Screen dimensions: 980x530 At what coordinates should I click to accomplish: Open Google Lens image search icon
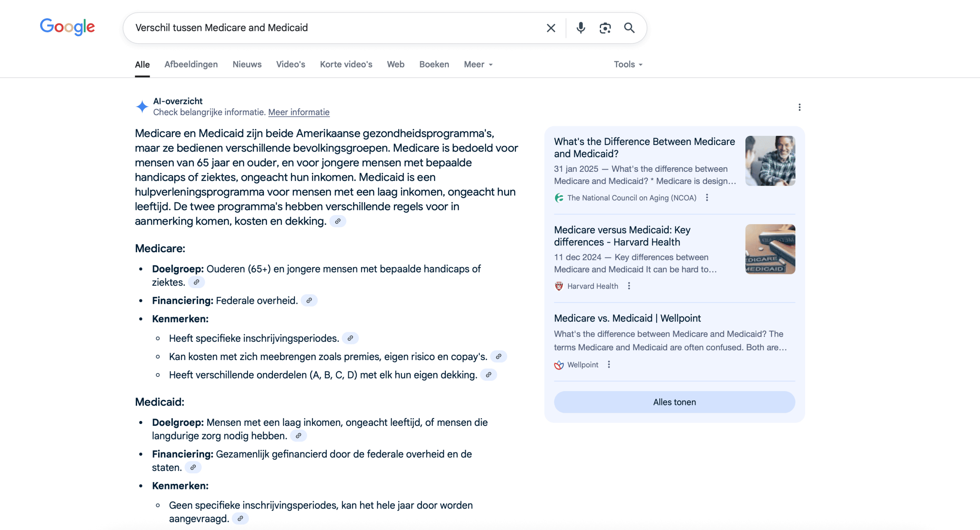(x=605, y=28)
